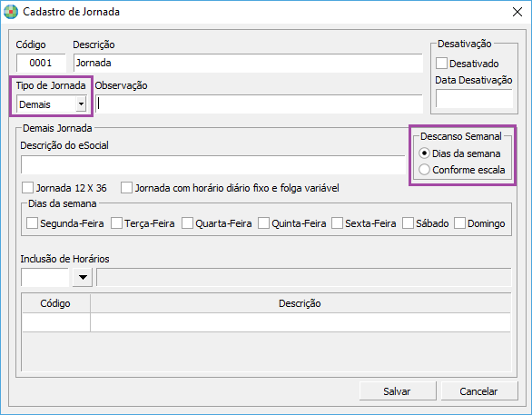Screen dimensions: 532x415
Task: Open the Inclusão de Horários dropdown arrow
Action: 83,277
